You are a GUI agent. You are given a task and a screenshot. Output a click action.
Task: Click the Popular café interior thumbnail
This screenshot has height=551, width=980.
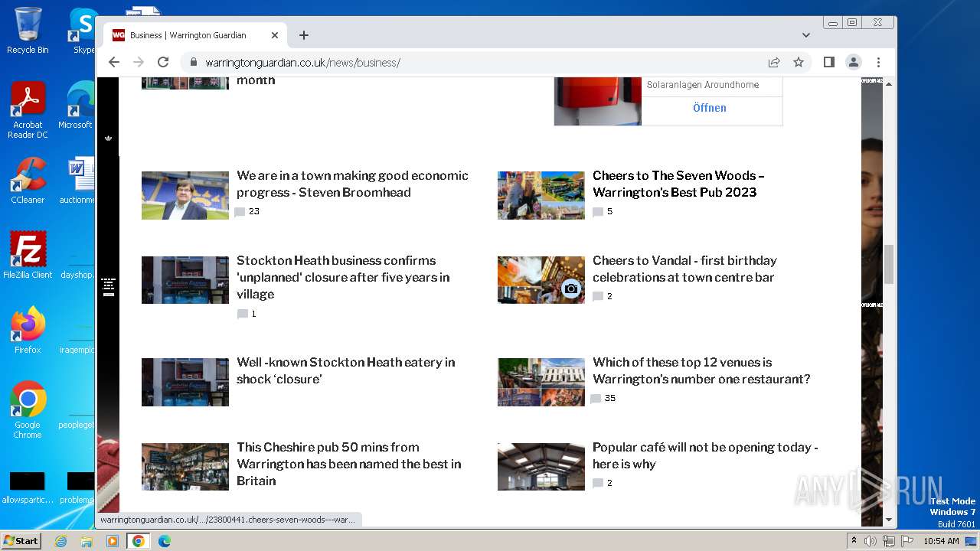pyautogui.click(x=541, y=467)
